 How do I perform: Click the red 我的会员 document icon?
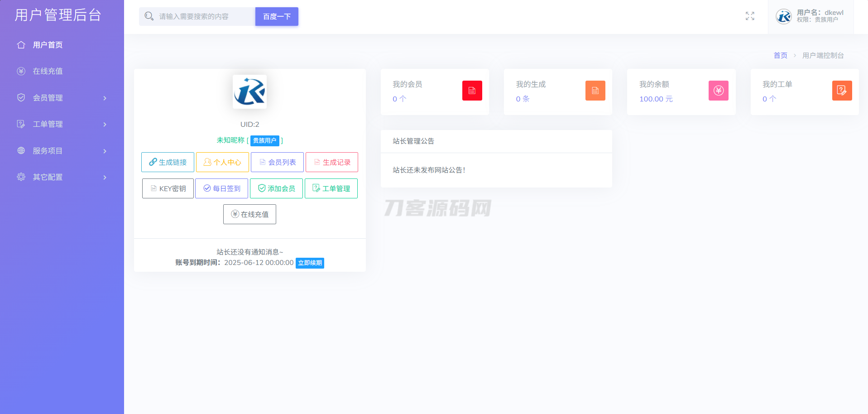472,91
